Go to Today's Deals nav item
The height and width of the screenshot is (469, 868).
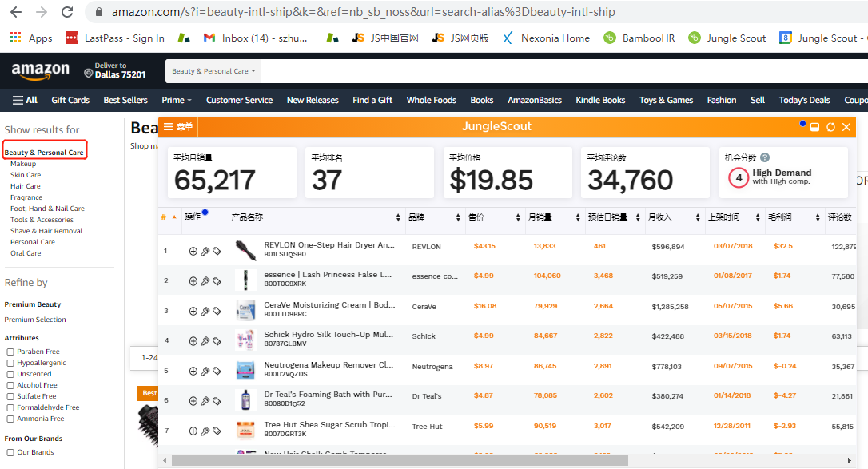pyautogui.click(x=804, y=100)
